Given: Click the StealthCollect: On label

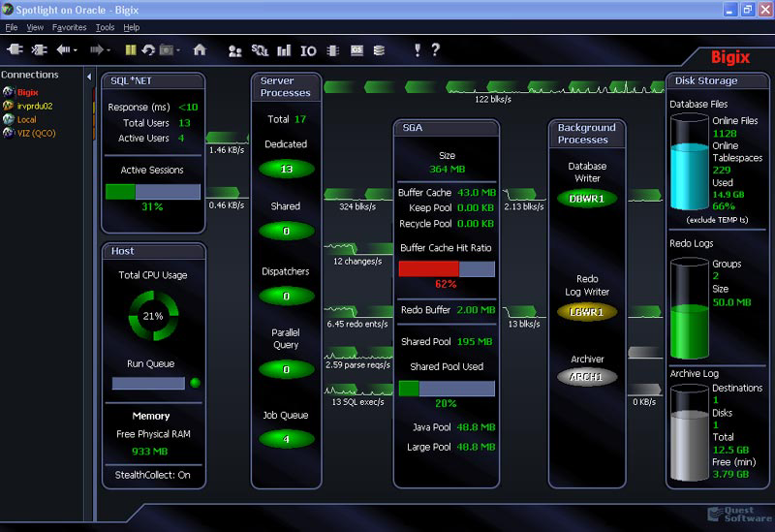Looking at the screenshot, I should (153, 475).
